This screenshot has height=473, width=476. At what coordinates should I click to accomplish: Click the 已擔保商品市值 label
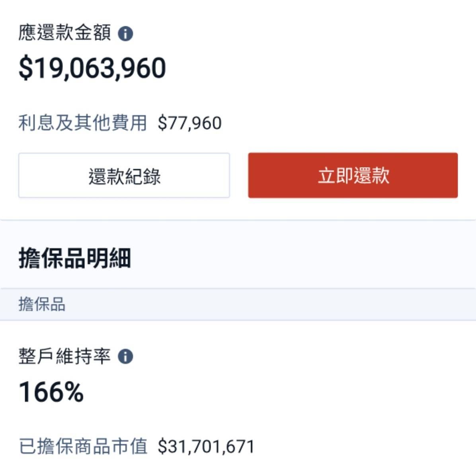[83, 446]
